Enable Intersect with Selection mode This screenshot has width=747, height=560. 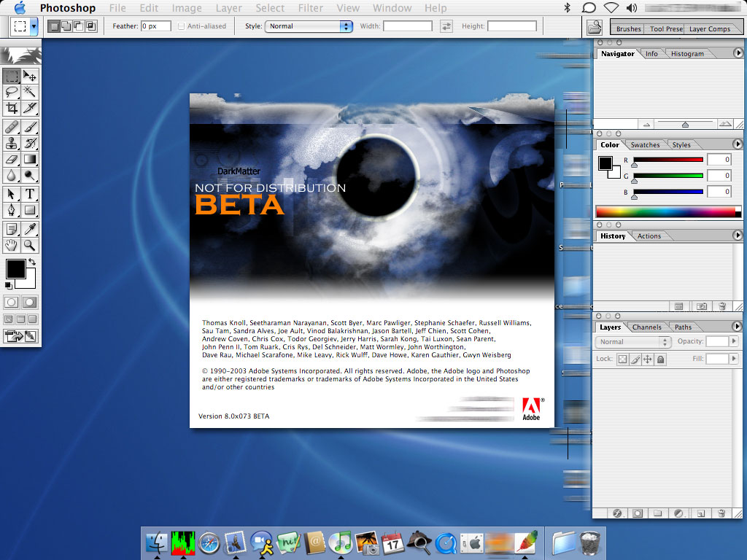click(x=91, y=26)
